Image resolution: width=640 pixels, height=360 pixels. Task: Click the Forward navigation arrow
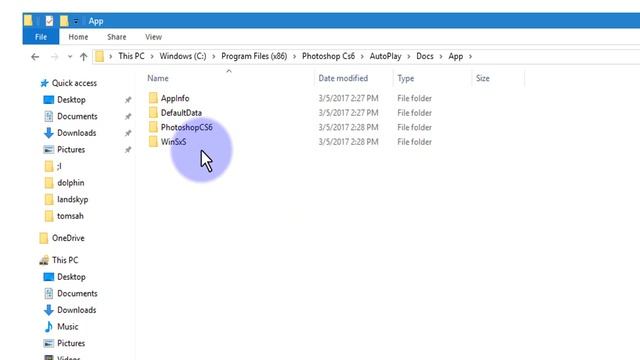point(54,56)
